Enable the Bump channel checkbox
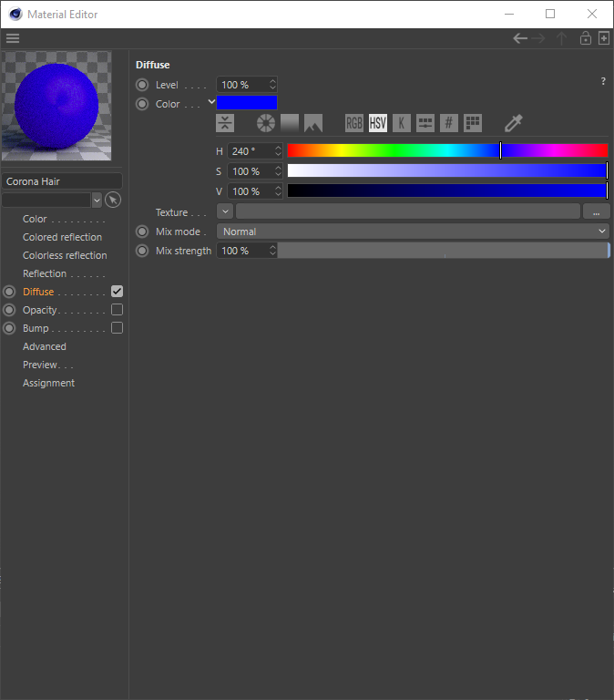 tap(117, 328)
